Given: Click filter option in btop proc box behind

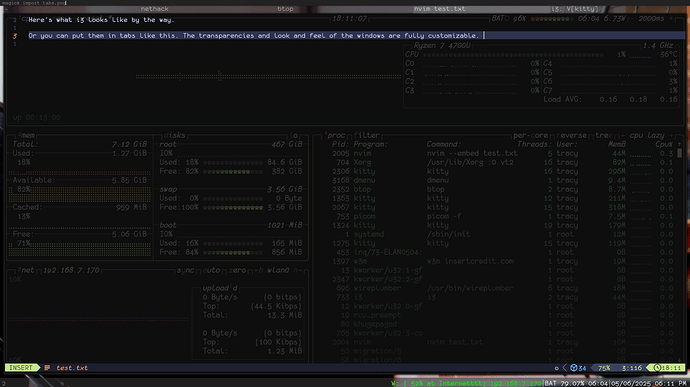Looking at the screenshot, I should point(366,135).
